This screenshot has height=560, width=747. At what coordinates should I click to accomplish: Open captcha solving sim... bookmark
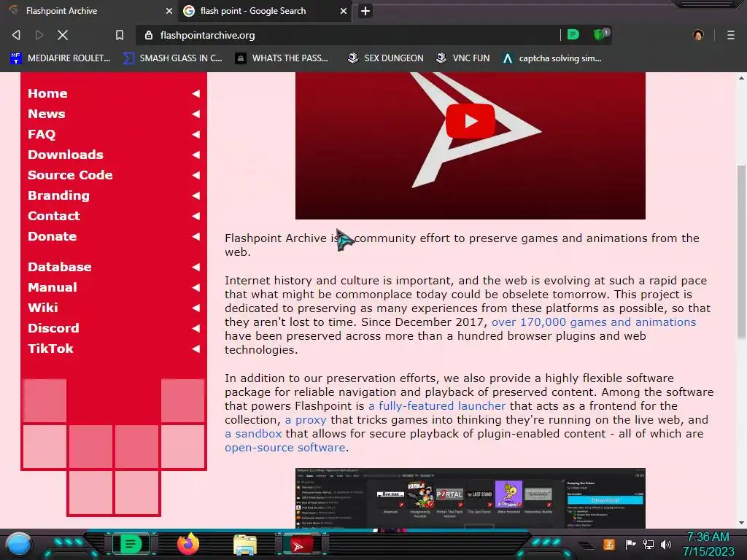[552, 58]
